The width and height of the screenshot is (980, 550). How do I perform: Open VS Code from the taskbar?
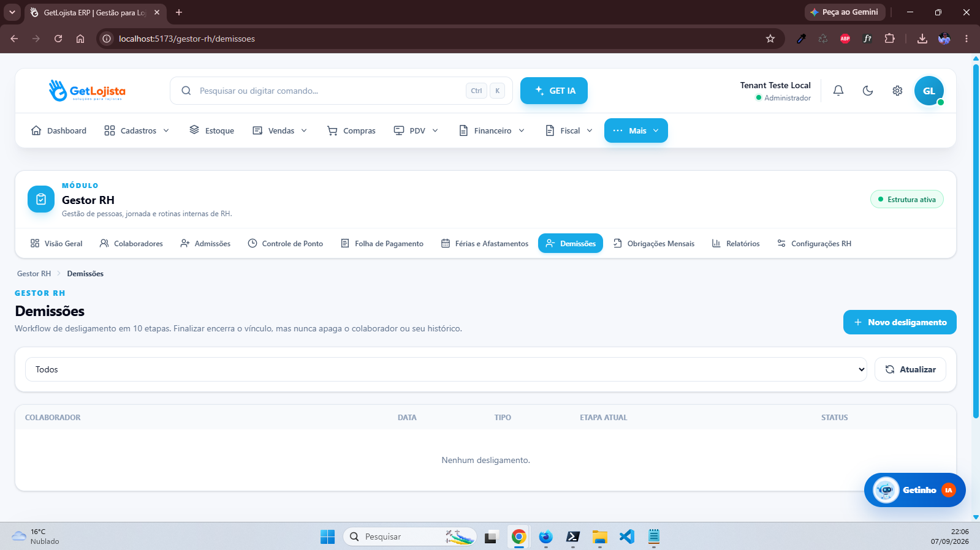pos(626,537)
